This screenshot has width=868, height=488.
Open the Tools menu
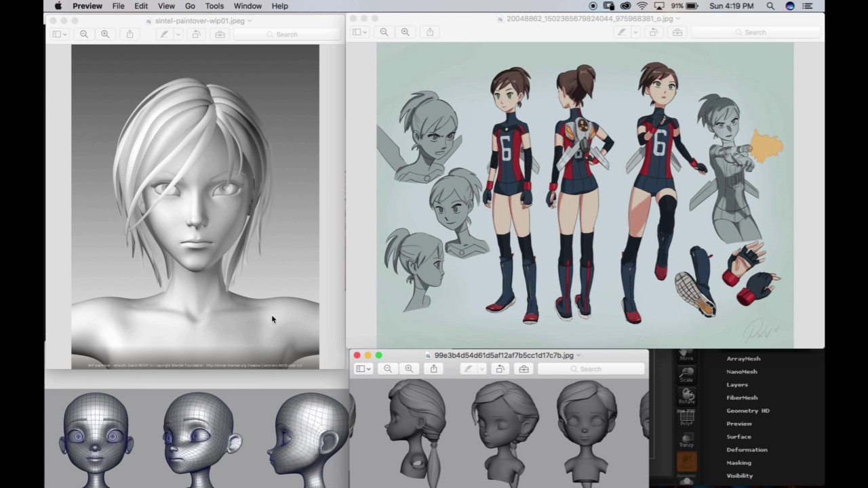(x=214, y=6)
